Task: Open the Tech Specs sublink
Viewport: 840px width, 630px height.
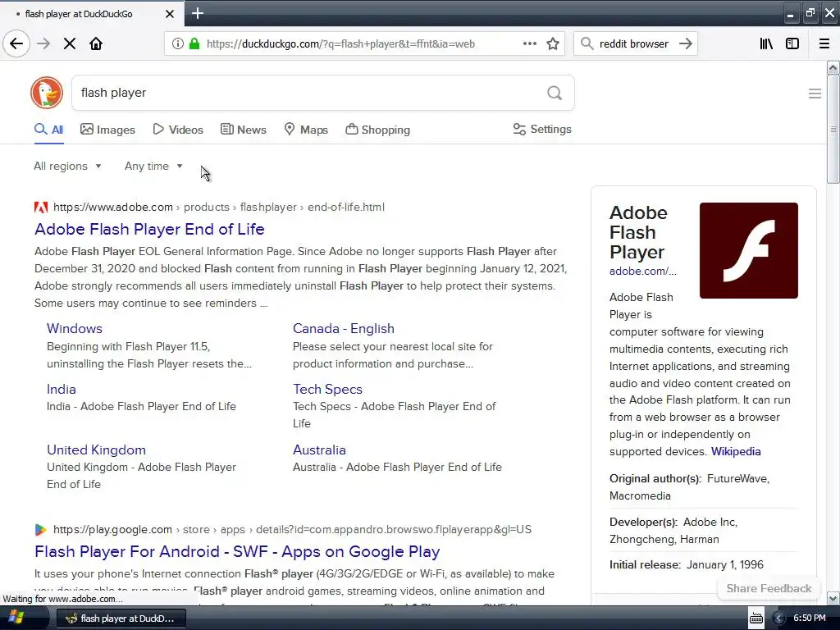Action: point(327,390)
